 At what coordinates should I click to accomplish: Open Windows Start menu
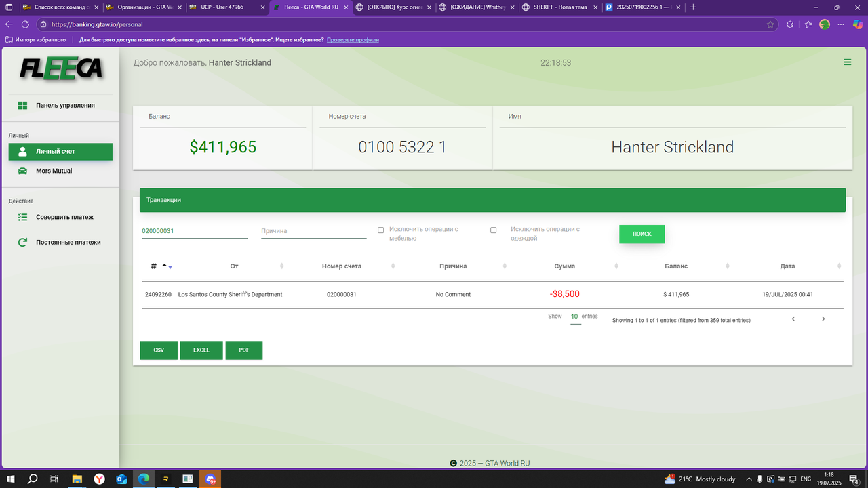coord(11,479)
